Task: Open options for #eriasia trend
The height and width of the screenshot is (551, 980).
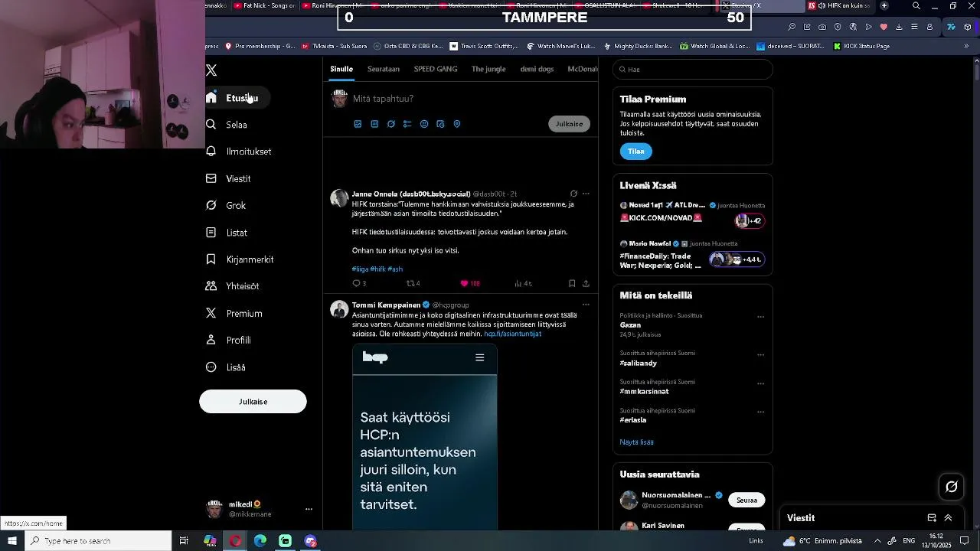Action: coord(760,411)
